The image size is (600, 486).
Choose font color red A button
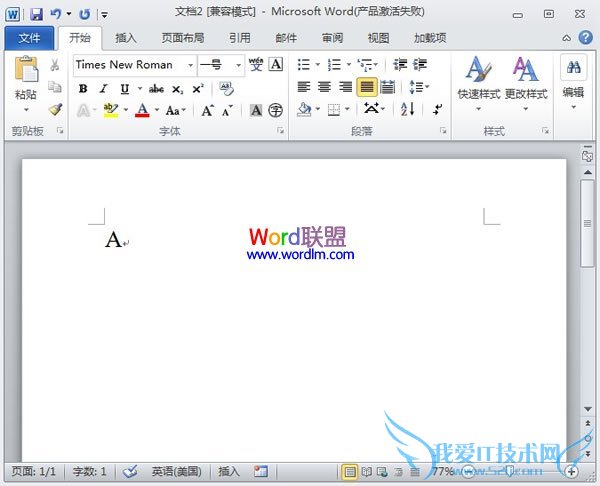point(142,111)
